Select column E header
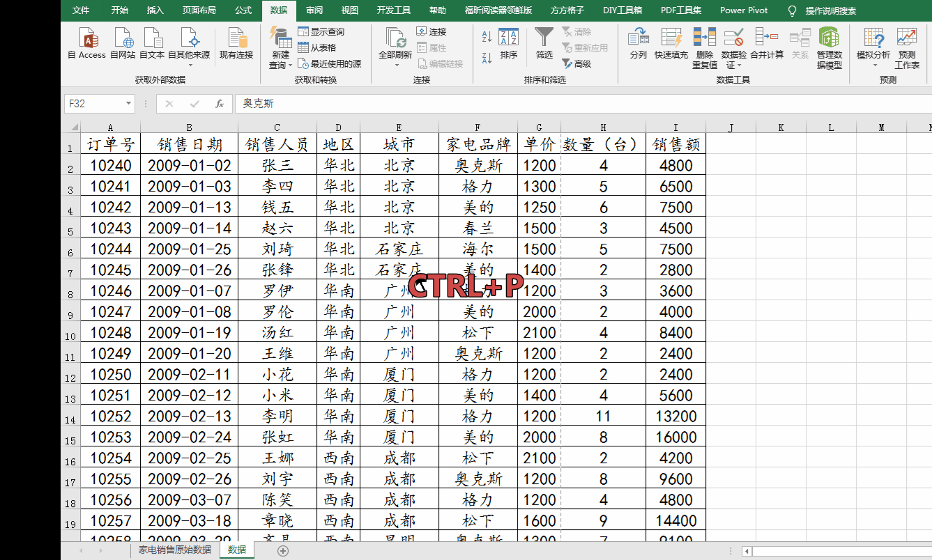This screenshot has height=560, width=932. click(x=399, y=127)
